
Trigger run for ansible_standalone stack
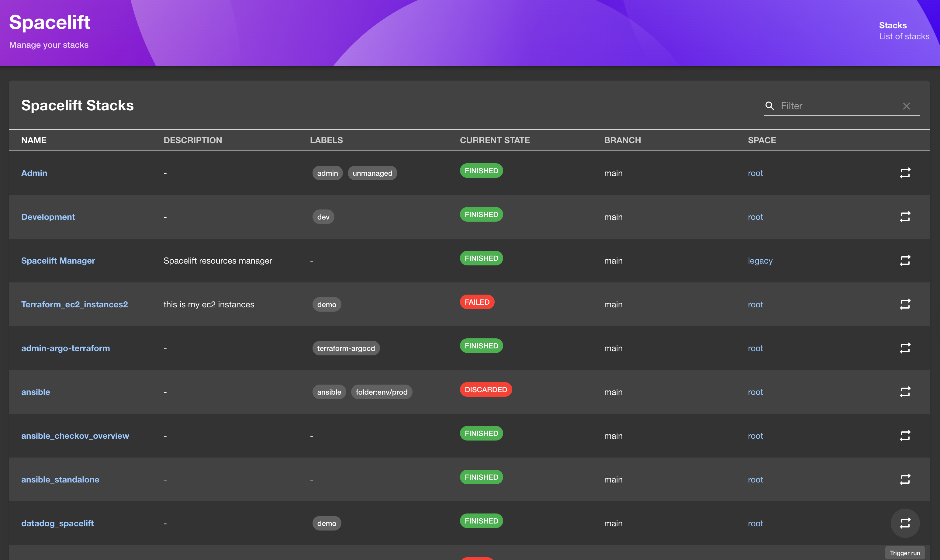pyautogui.click(x=905, y=479)
